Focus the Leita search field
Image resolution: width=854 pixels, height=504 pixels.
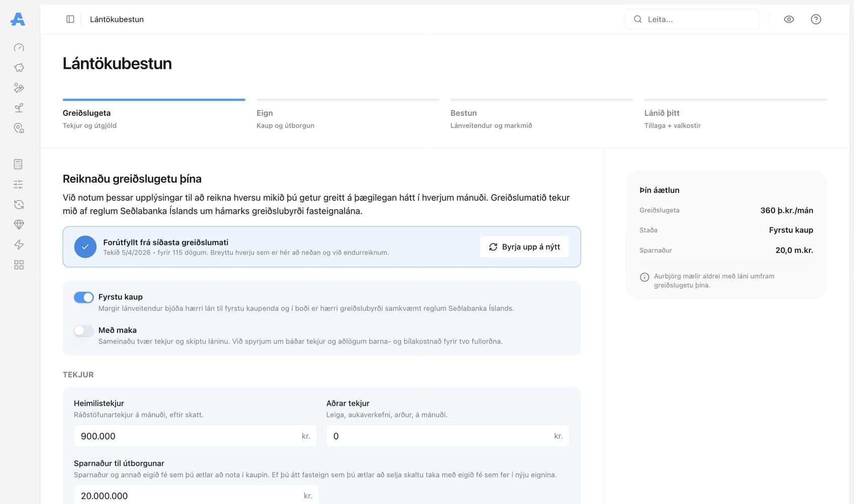tap(692, 19)
